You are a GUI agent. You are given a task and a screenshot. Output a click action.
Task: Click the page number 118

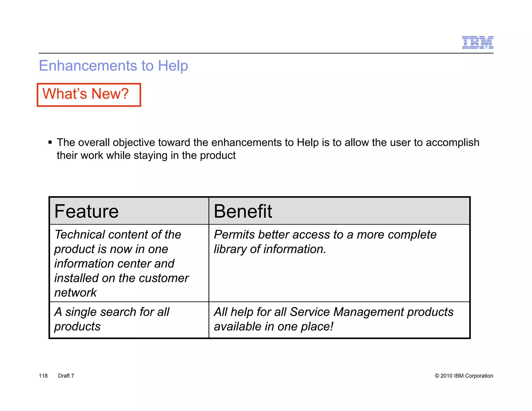pos(43,376)
